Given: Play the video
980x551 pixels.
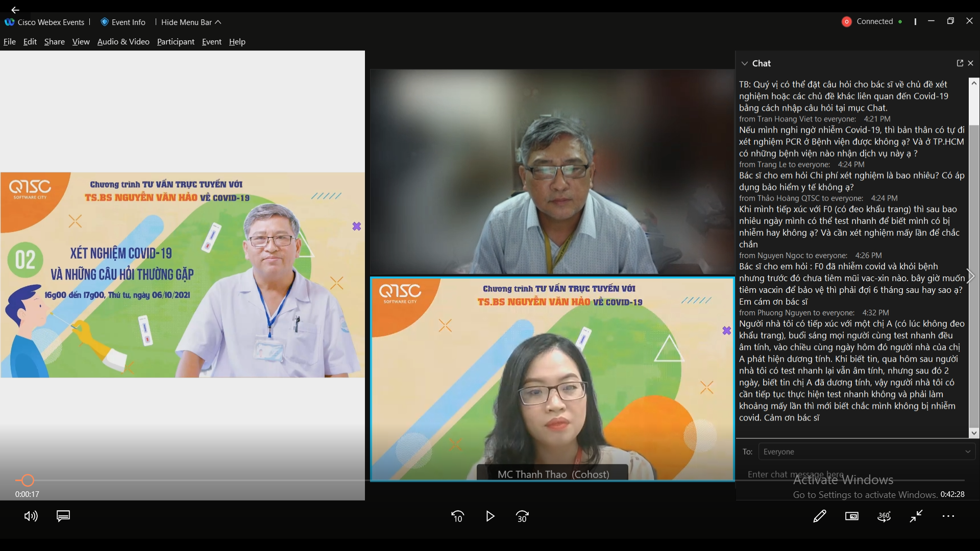Looking at the screenshot, I should [490, 516].
